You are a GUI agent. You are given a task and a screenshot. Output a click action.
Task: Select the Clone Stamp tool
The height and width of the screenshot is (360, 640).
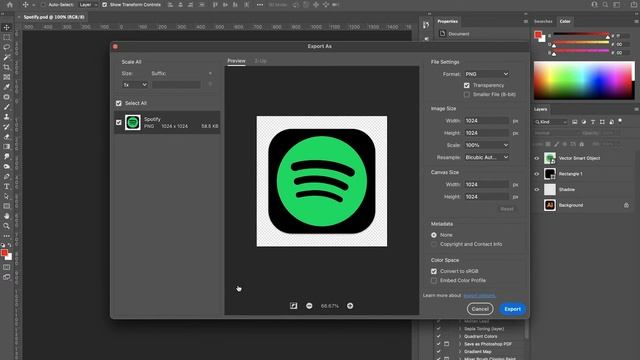point(7,117)
